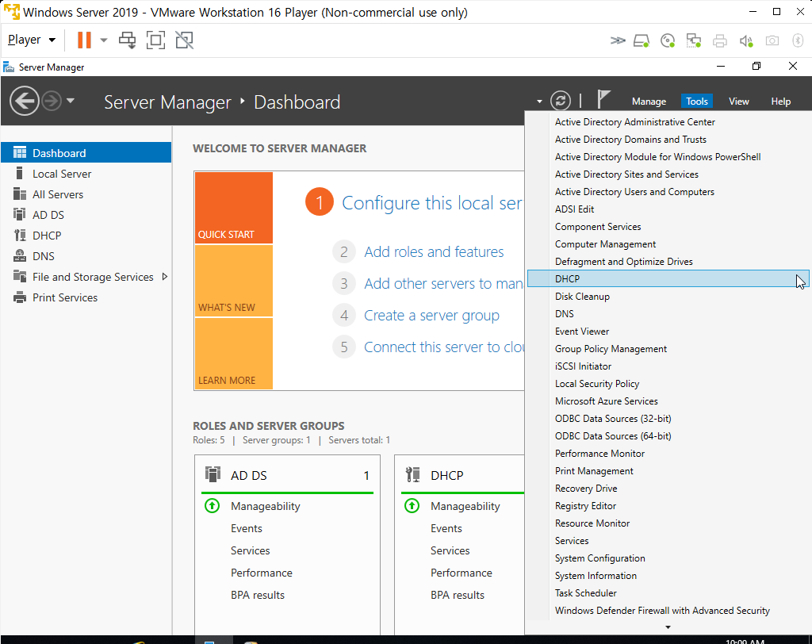Image resolution: width=812 pixels, height=644 pixels.
Task: Click the Server Manager forward arrow button
Action: coord(52,101)
